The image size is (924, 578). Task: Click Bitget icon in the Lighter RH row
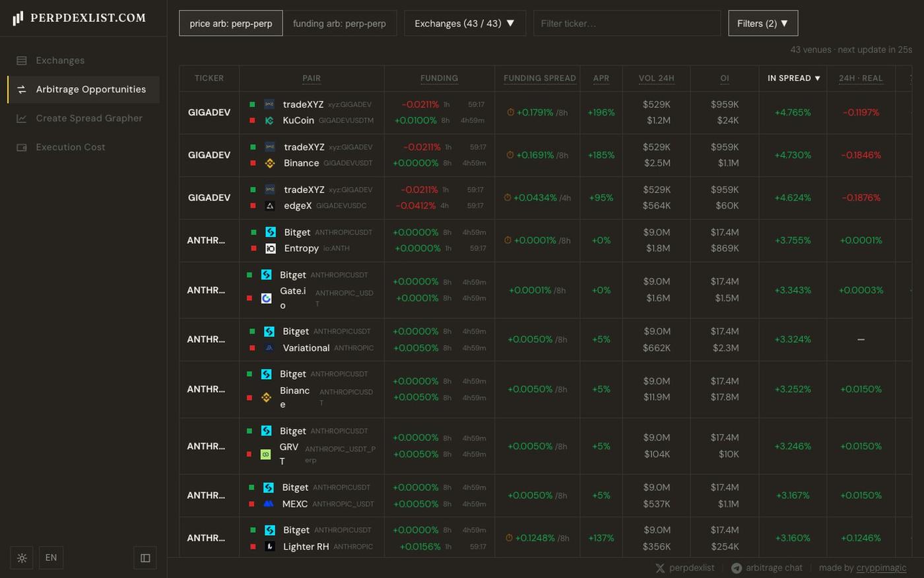[269, 530]
